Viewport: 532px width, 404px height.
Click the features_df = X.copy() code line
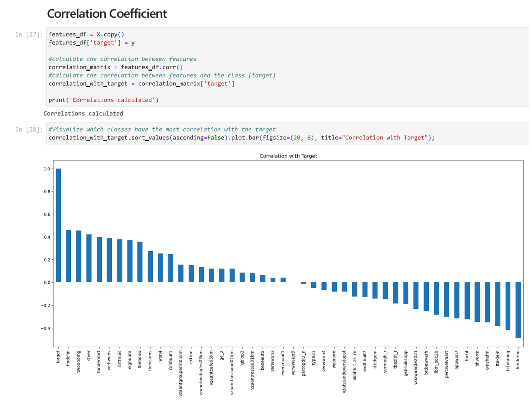point(86,34)
